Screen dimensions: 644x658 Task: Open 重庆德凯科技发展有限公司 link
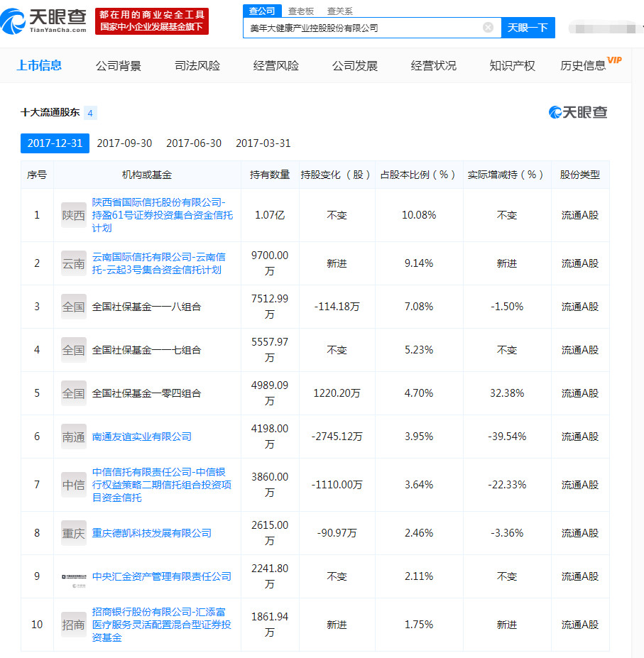pos(151,533)
